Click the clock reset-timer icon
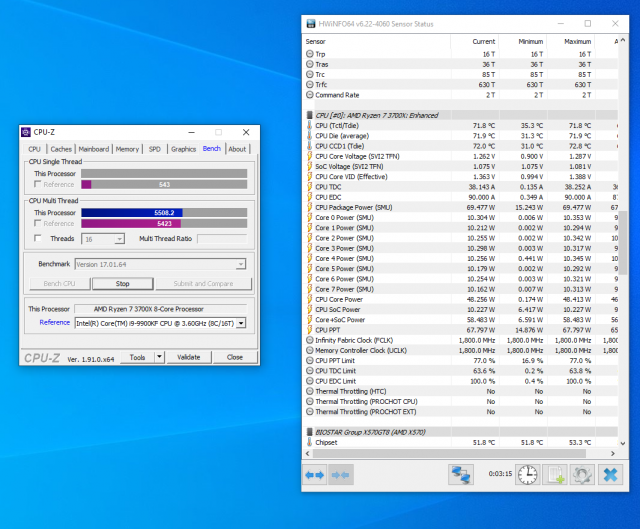This screenshot has height=529, width=640. 526,474
